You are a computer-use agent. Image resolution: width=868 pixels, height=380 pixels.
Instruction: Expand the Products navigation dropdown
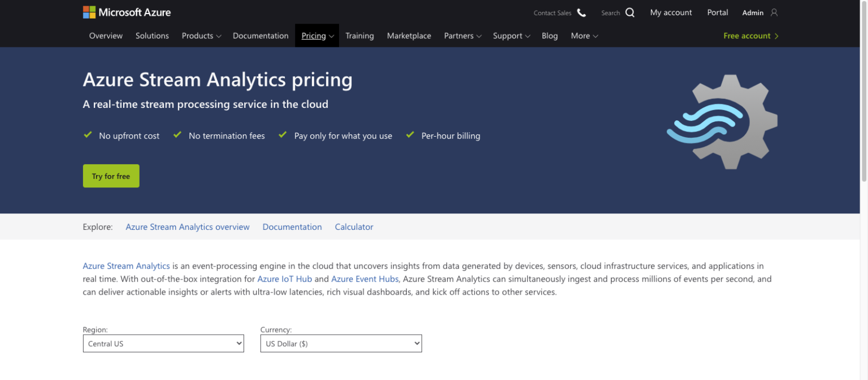point(201,36)
